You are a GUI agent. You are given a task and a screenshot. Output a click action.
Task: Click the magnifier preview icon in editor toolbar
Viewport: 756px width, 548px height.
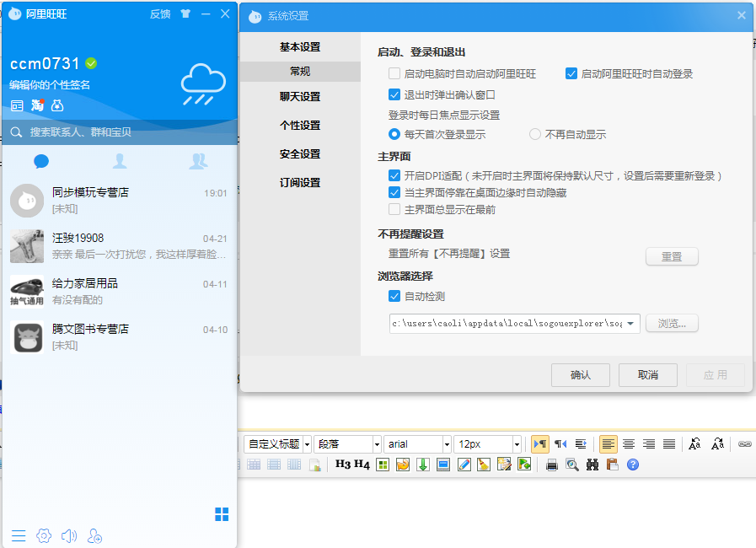(x=572, y=465)
